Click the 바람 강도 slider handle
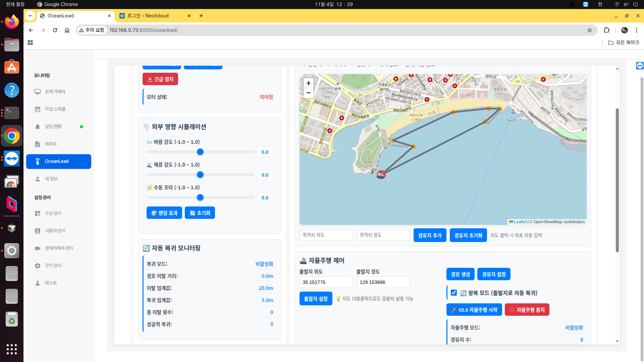The width and height of the screenshot is (644, 362). point(200,152)
